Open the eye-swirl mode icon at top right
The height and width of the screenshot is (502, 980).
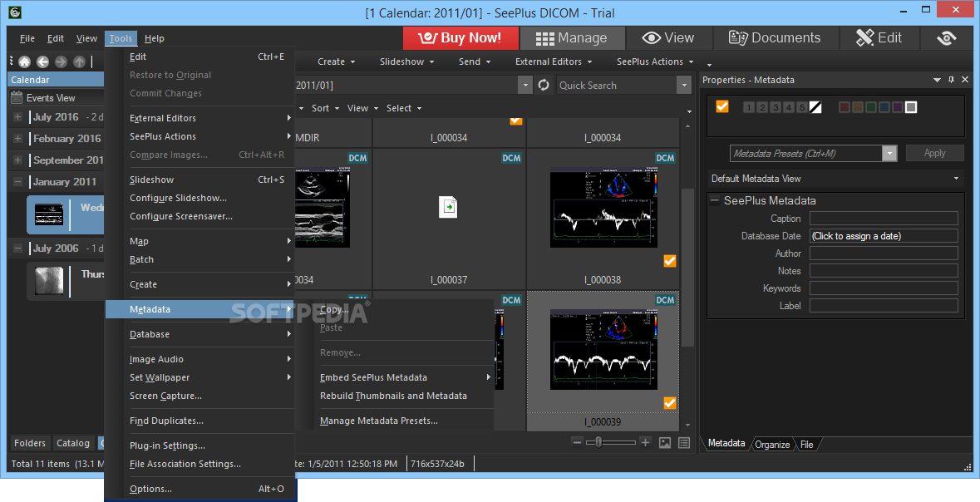(946, 38)
